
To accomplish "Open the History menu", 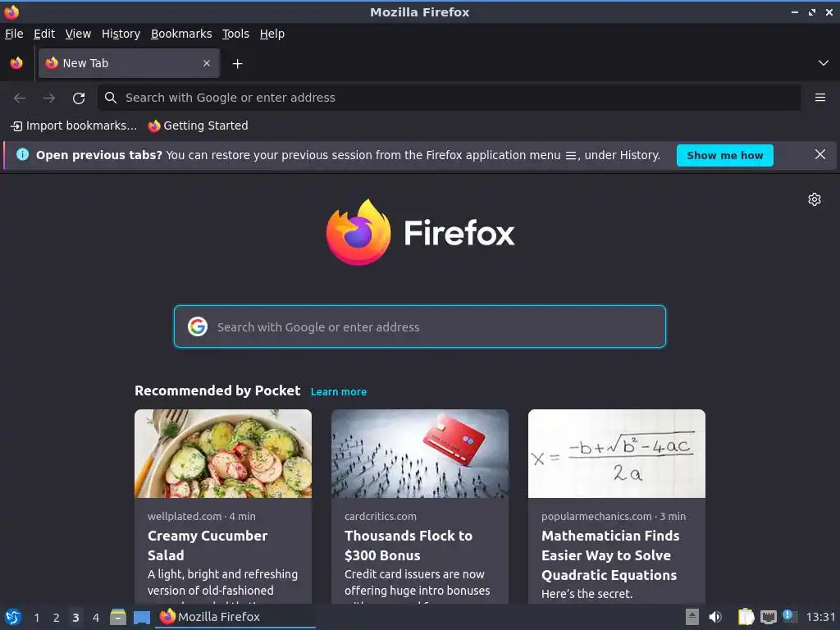I will pyautogui.click(x=121, y=34).
